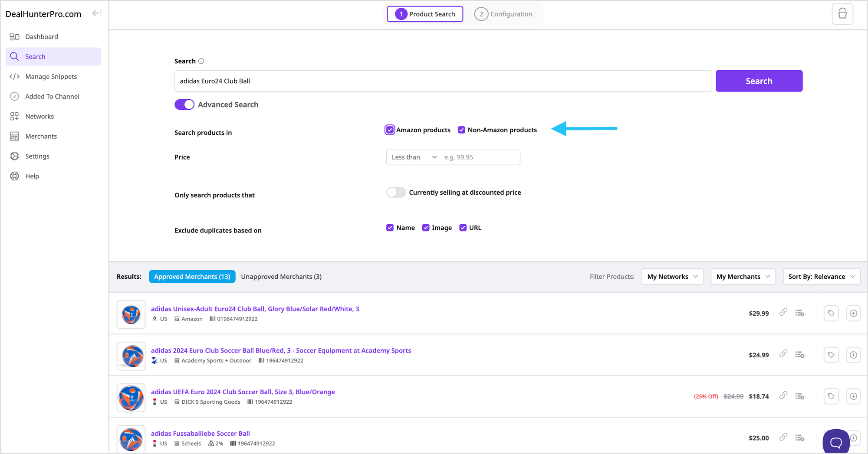Copy link icon for the $29.99 Amazon product
Viewport: 868px width, 454px height.
tap(783, 312)
